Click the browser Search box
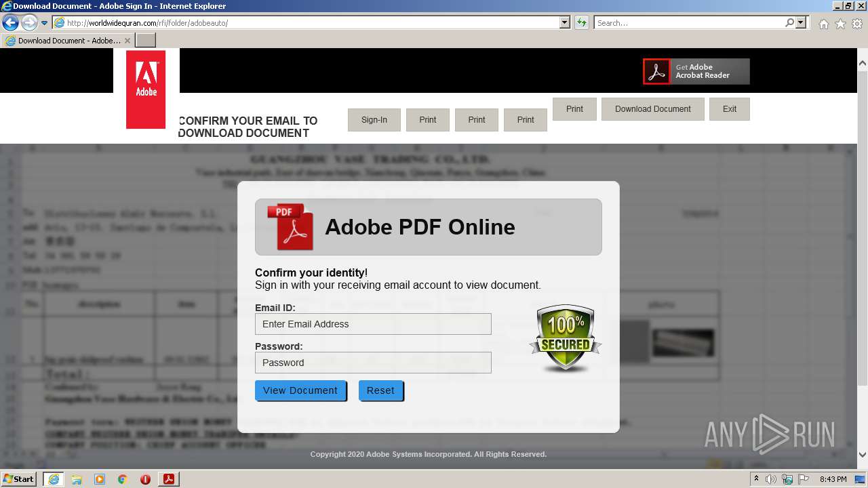Screen dimensions: 868x488 (689, 23)
